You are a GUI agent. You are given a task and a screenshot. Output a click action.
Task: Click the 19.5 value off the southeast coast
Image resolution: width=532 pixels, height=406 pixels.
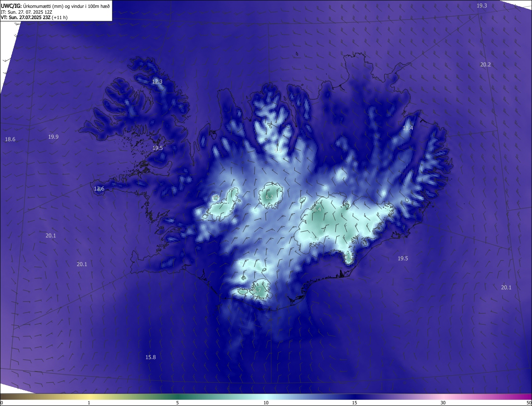[x=403, y=258]
